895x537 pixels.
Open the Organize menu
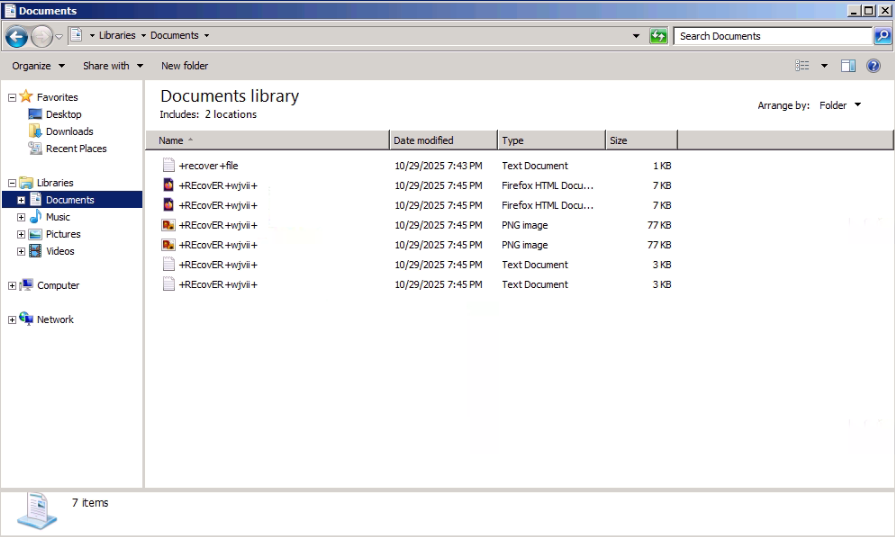tap(38, 66)
